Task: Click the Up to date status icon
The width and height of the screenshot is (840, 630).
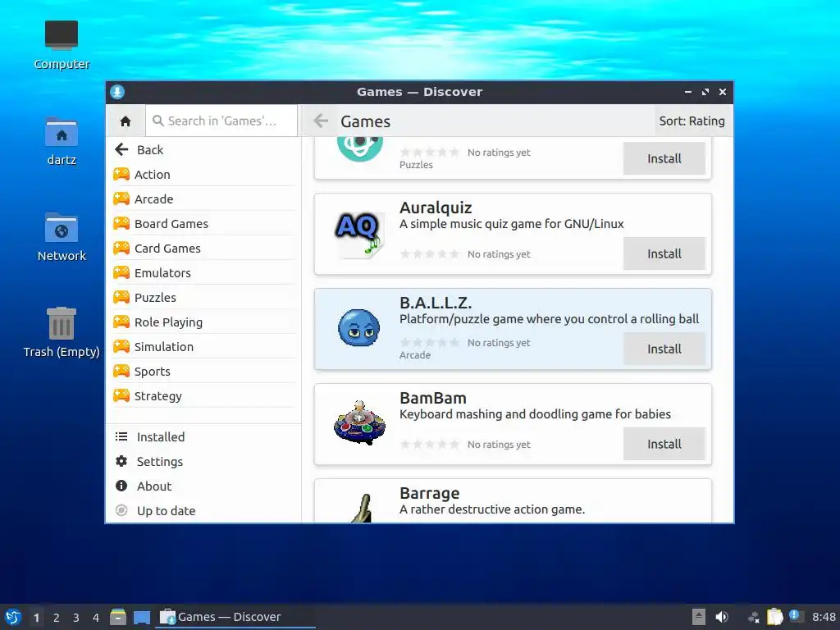Action: point(121,510)
